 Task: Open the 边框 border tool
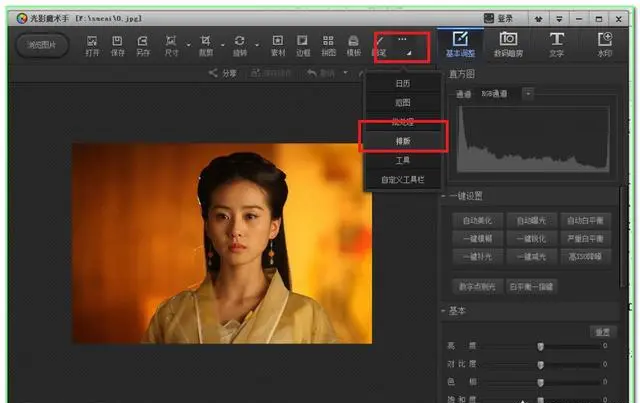[303, 46]
